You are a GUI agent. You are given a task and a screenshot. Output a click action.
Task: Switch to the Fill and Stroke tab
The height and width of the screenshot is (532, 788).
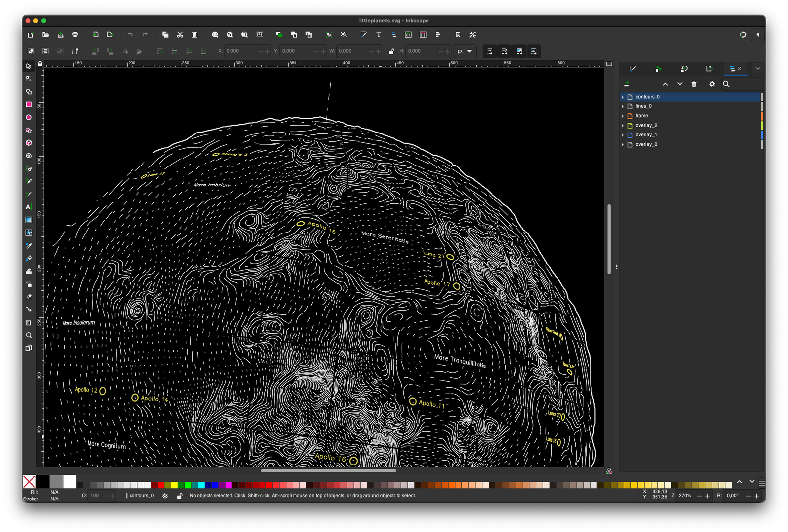tap(633, 69)
